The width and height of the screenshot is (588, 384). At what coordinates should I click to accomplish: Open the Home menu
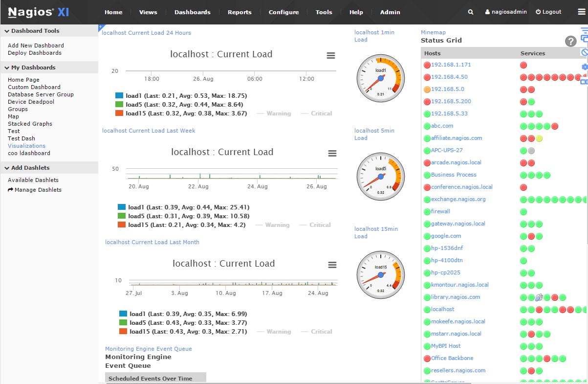[113, 12]
